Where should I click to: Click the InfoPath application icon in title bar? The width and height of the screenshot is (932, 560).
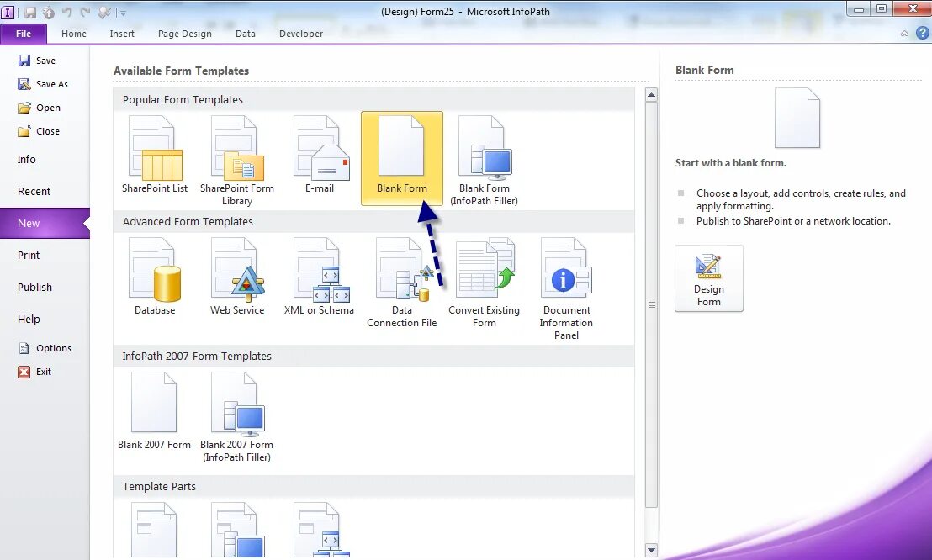point(8,12)
